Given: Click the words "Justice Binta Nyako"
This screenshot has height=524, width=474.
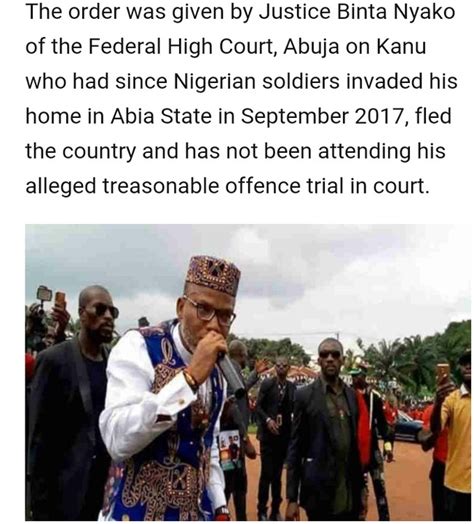Looking at the screenshot, I should [x=357, y=12].
